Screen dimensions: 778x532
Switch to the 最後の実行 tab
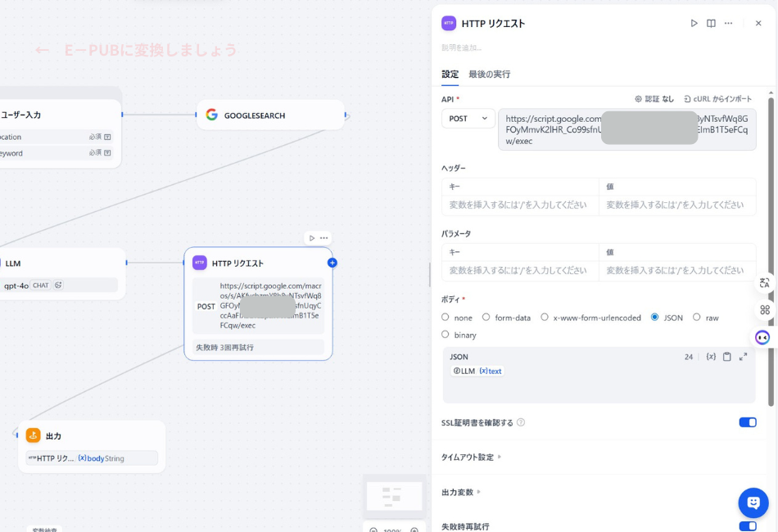490,74
